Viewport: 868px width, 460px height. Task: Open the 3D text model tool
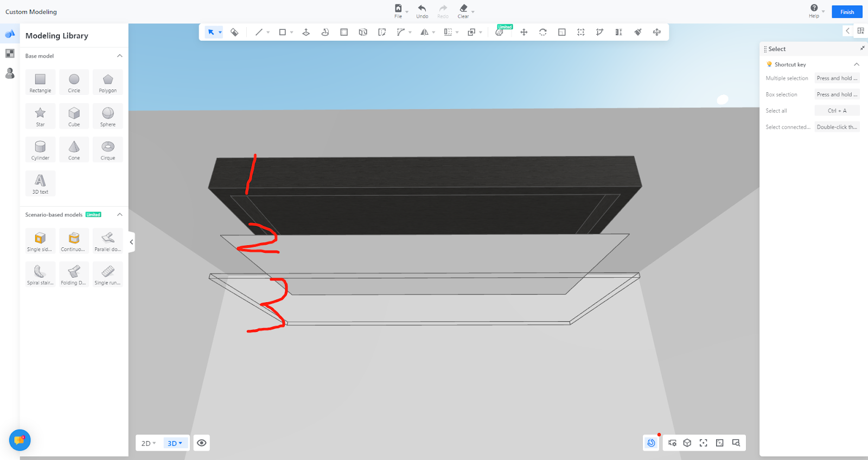click(x=40, y=183)
